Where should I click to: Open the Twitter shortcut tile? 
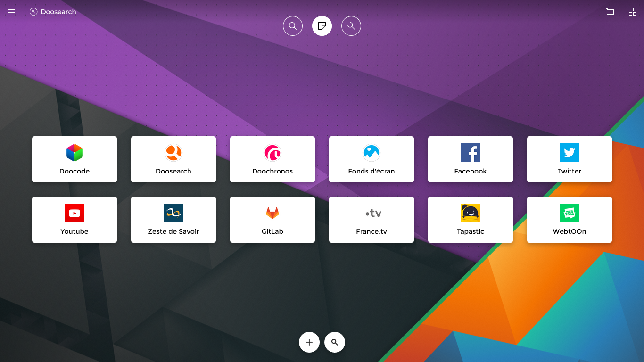point(570,159)
